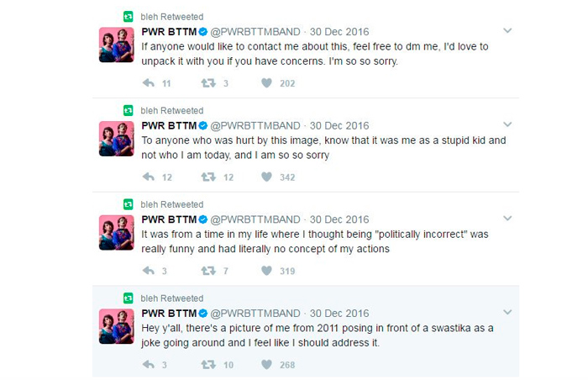The image size is (588, 380).
Task: Expand the chevron menu on "Hey y'all" tweet
Action: pos(507,313)
